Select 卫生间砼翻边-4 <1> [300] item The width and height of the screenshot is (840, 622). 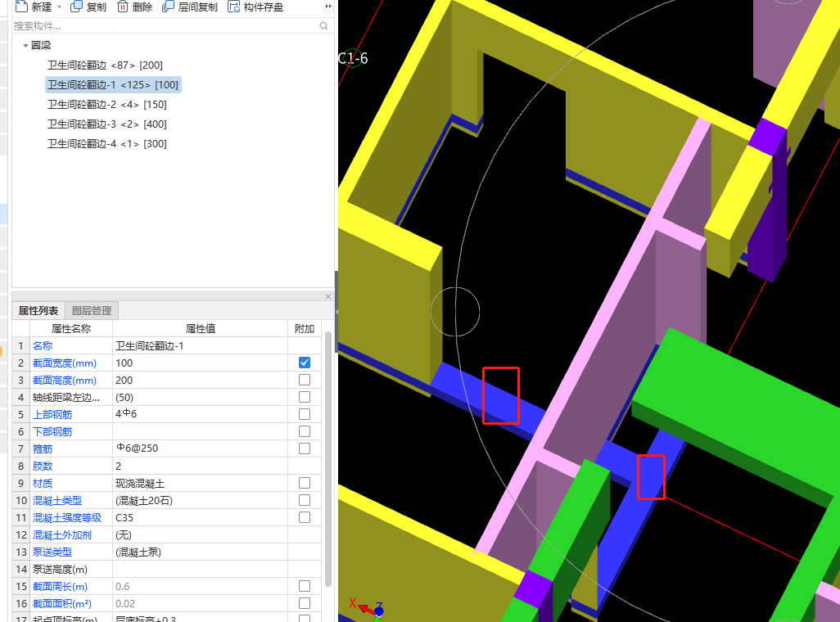click(x=107, y=143)
